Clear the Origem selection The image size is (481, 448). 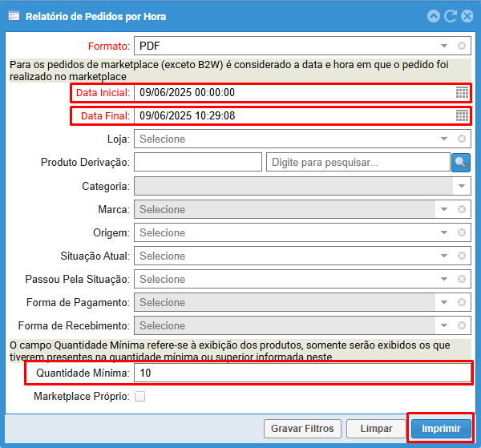point(462,232)
